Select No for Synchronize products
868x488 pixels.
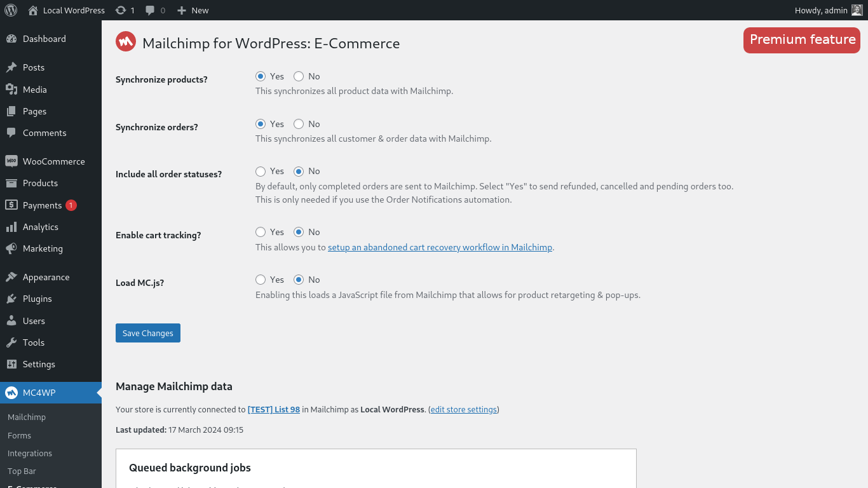[x=299, y=76]
